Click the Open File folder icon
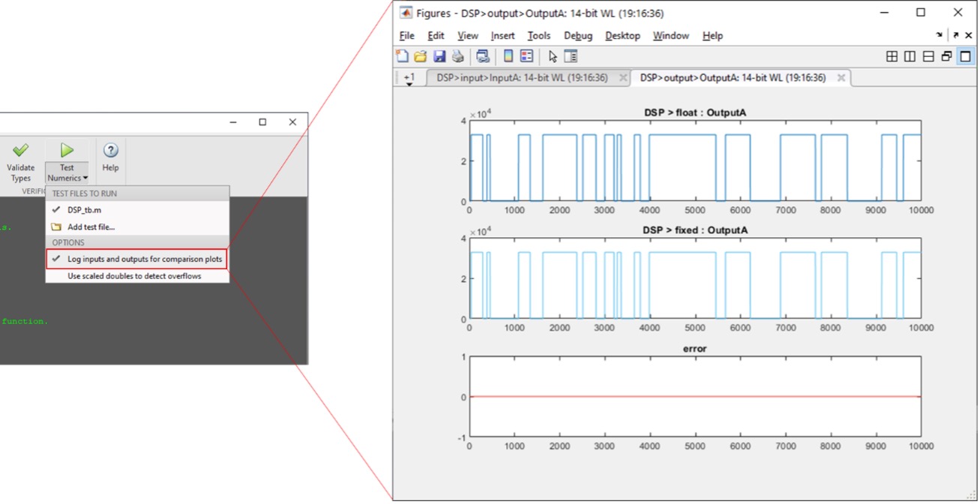The width and height of the screenshot is (980, 504). click(421, 56)
